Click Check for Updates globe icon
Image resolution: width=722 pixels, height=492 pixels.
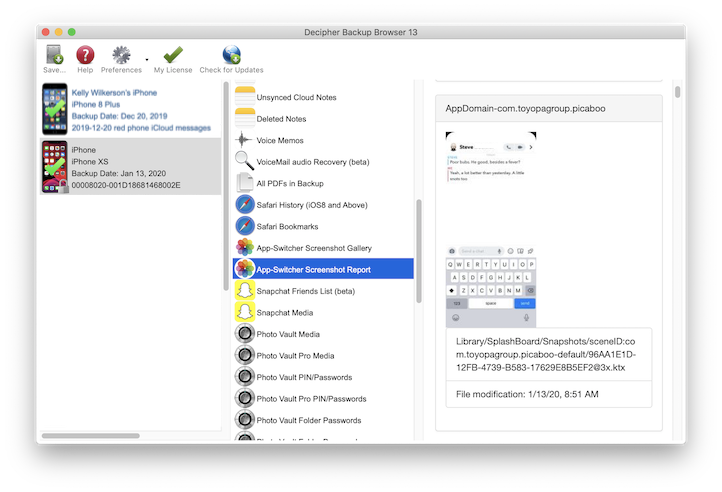[231, 55]
